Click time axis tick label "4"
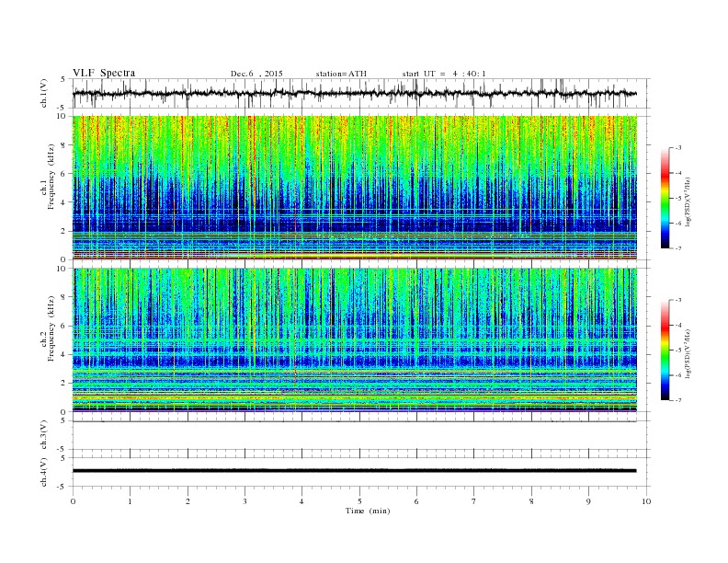Image resolution: width=728 pixels, height=563 pixels. pos(301,501)
